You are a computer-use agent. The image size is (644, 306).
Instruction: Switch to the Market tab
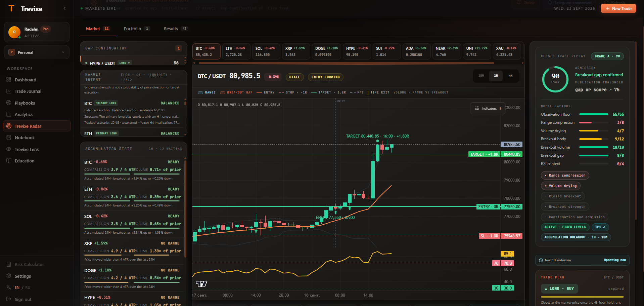[x=98, y=29]
